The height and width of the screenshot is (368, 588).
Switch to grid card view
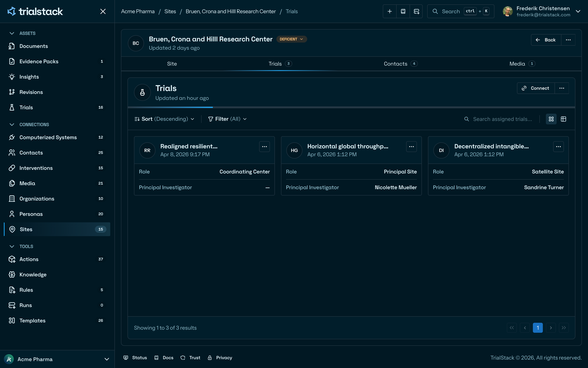[551, 119]
